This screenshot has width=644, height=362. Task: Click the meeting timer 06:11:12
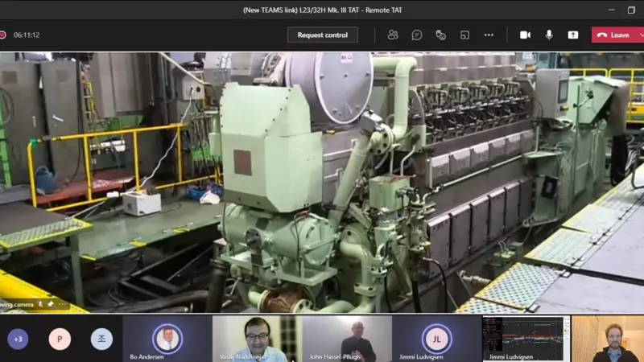[x=27, y=35]
